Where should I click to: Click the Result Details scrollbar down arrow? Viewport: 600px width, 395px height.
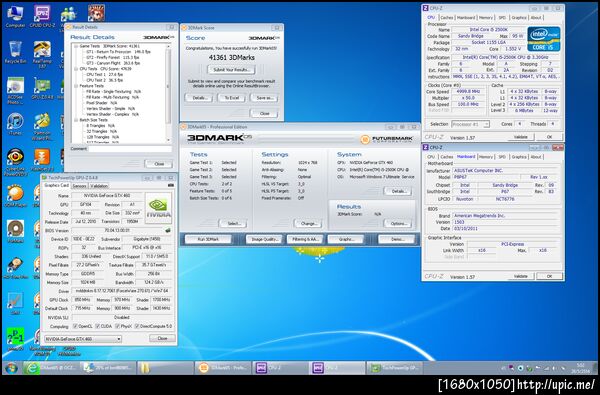tap(168, 139)
